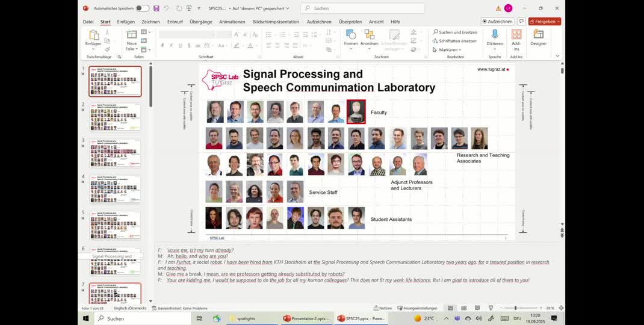Viewport: 644px width, 325px height.
Task: Start presentation from beginning via quick access icon
Action: [189, 8]
